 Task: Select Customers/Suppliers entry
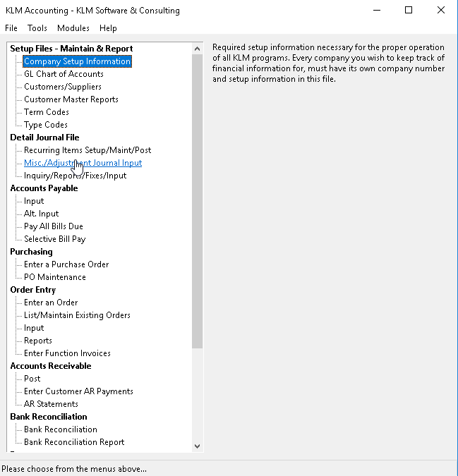63,87
